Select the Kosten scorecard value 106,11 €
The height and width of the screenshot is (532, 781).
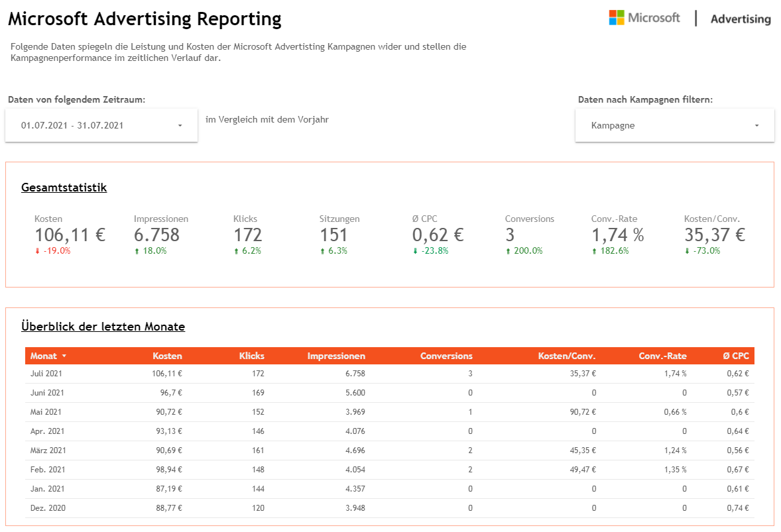pos(70,235)
